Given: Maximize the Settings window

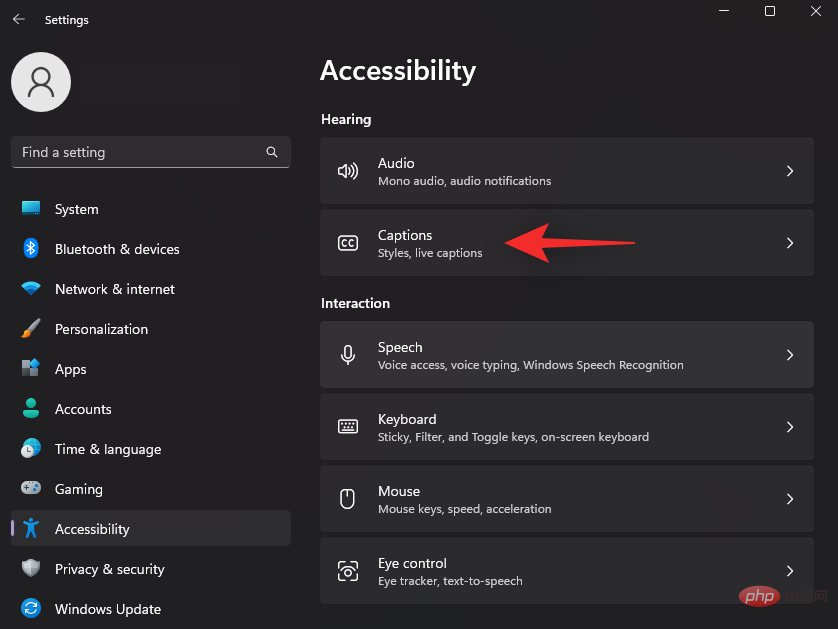Looking at the screenshot, I should pos(770,11).
